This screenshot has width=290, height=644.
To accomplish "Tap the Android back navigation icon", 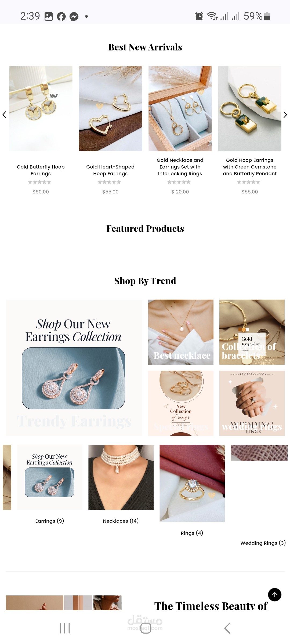I will point(227,628).
